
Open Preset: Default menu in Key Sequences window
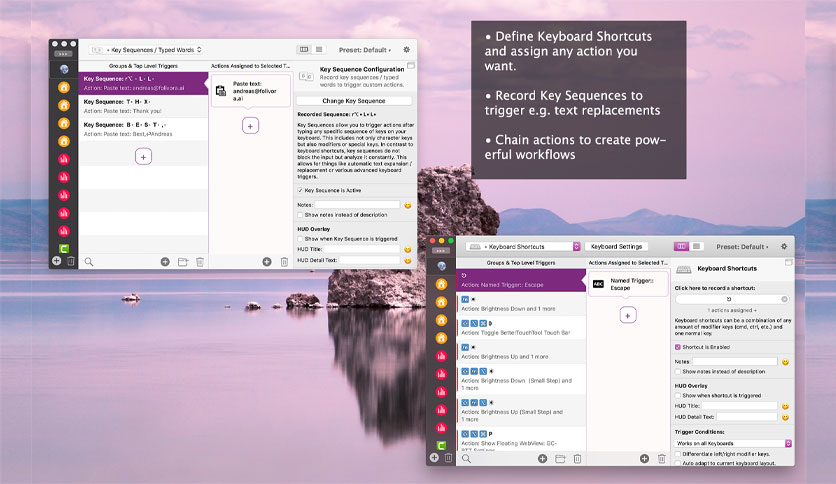[365, 50]
